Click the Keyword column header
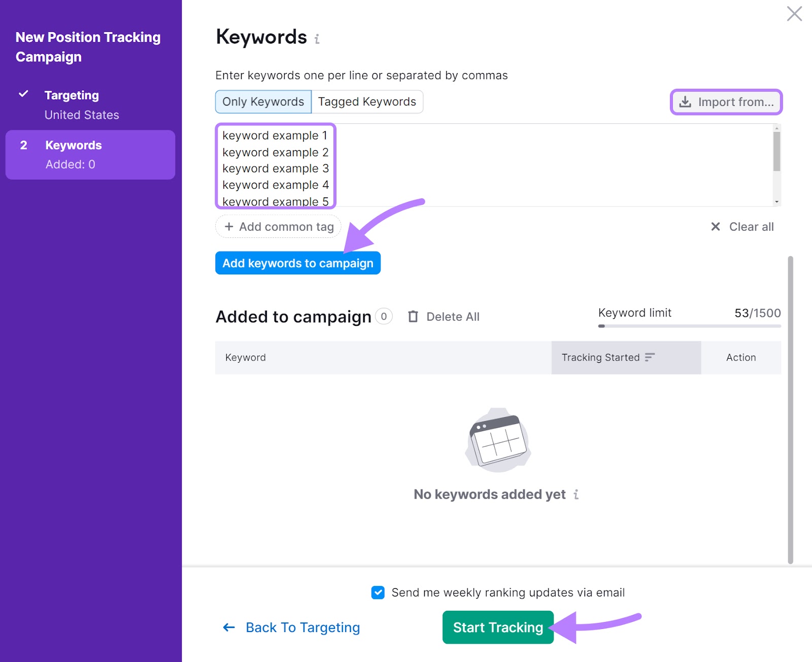812x662 pixels. tap(383, 358)
